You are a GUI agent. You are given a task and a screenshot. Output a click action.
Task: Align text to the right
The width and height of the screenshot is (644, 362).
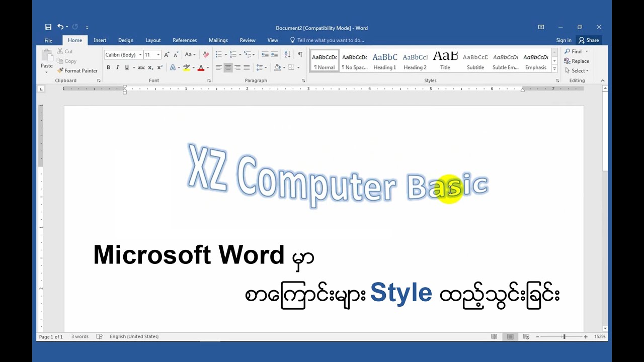(x=237, y=68)
